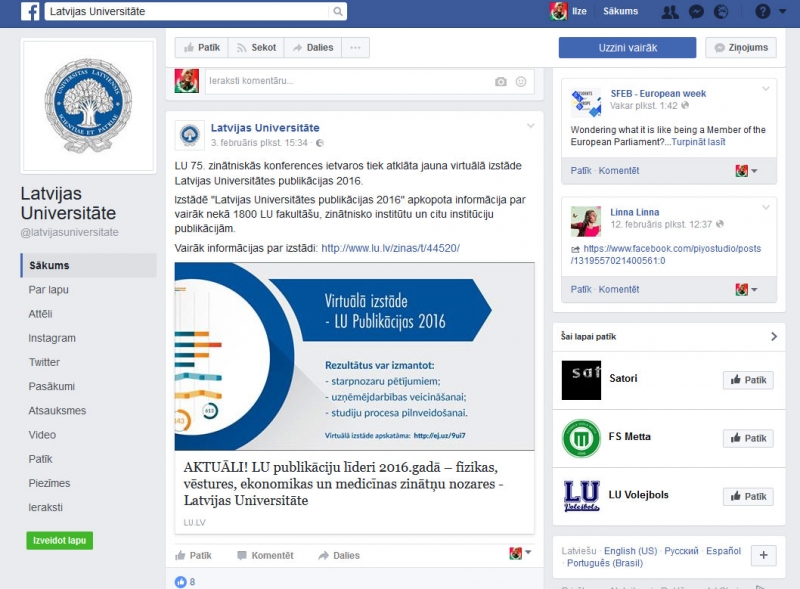Open Pasākumi in the left sidebar
800x589 pixels.
tap(51, 386)
